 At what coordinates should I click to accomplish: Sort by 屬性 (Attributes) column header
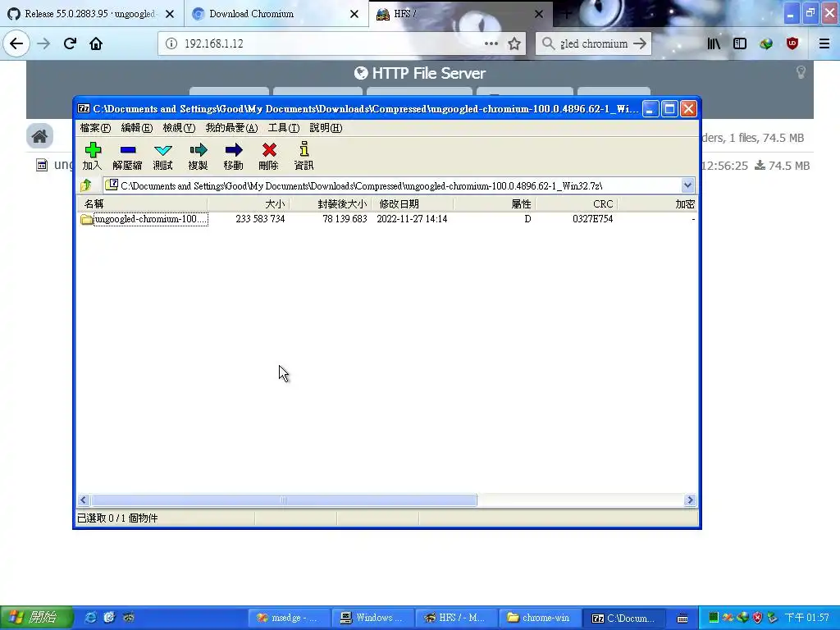click(x=495, y=204)
